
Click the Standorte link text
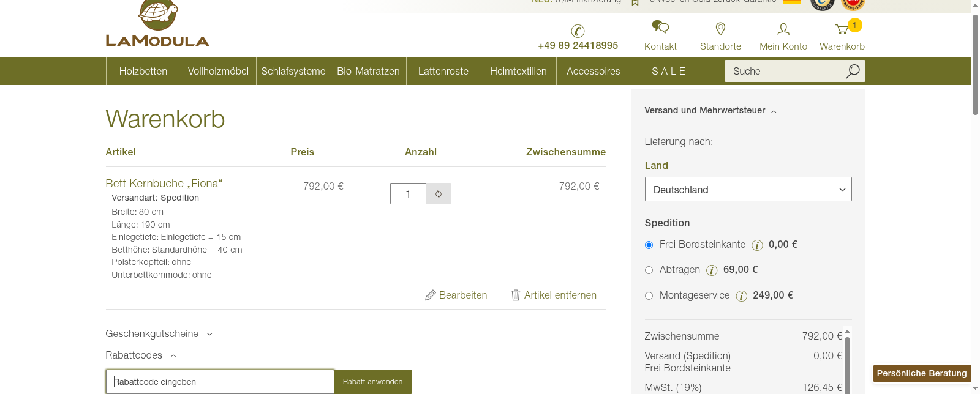(721, 46)
